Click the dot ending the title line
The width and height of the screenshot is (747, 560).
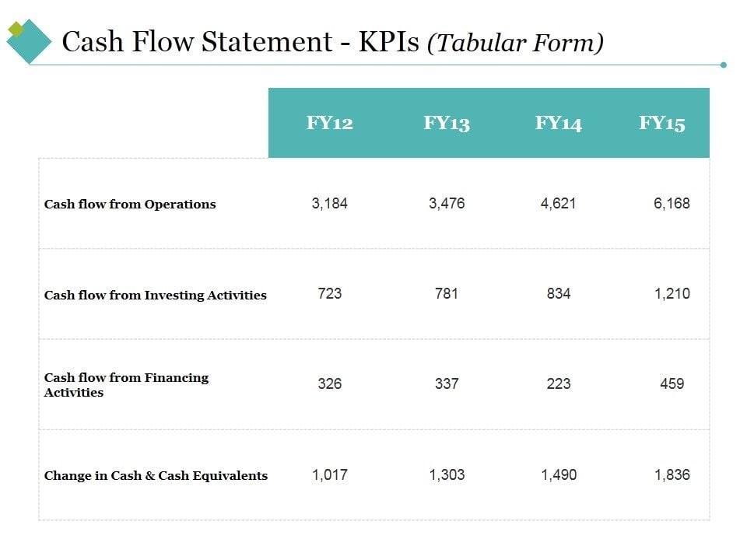(x=723, y=65)
